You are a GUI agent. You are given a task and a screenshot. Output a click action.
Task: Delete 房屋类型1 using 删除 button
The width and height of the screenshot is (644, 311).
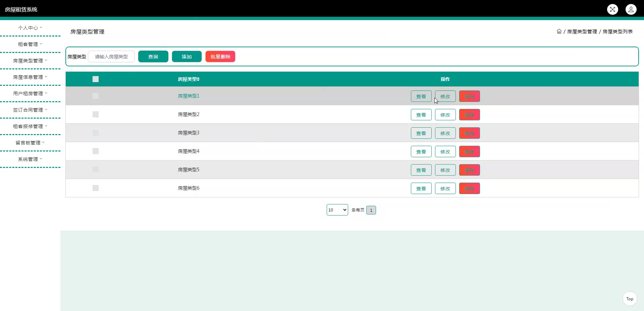coord(470,96)
